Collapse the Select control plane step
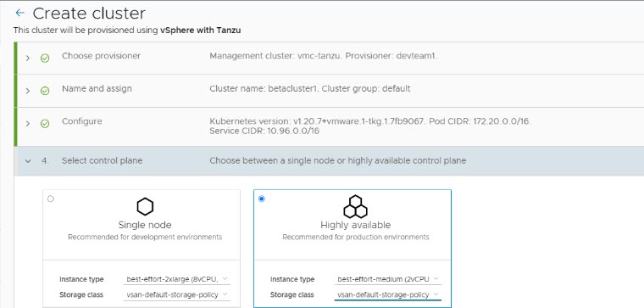This screenshot has height=308, width=644. pos(27,161)
